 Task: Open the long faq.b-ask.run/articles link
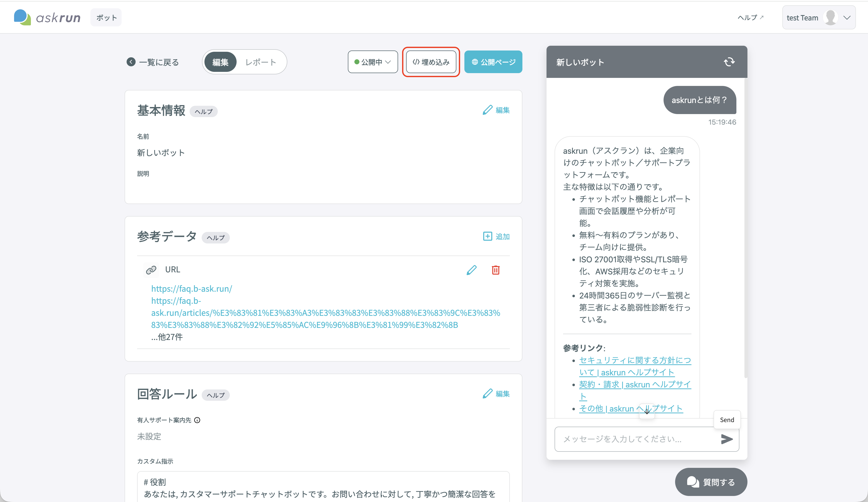tap(325, 313)
